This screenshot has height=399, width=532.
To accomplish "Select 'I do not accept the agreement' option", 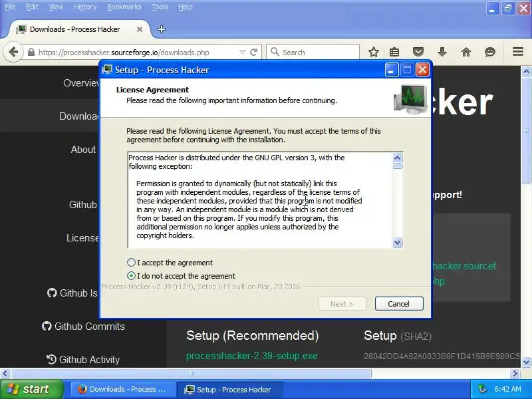I will coord(131,275).
